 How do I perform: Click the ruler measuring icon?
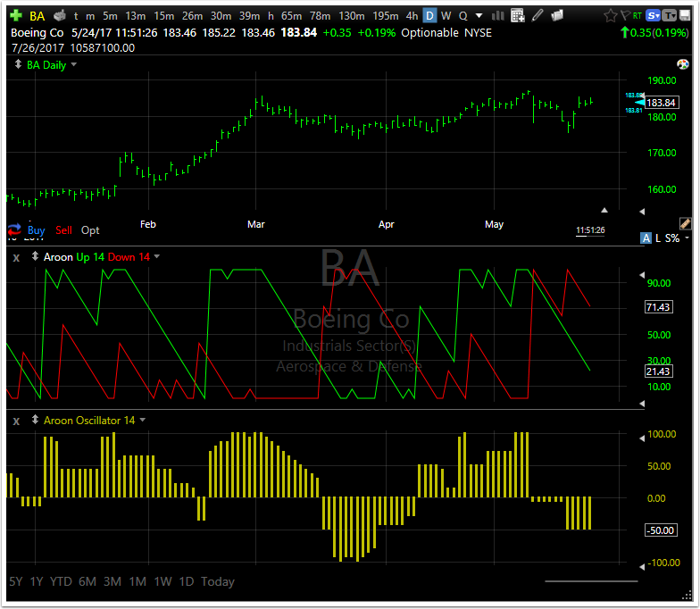tap(686, 223)
